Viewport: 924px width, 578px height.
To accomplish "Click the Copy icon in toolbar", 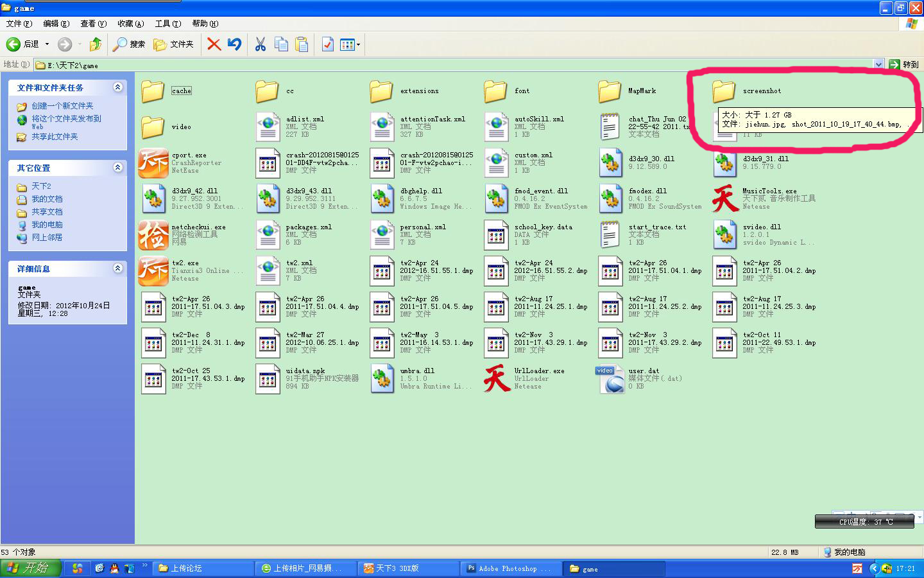I will pos(281,44).
